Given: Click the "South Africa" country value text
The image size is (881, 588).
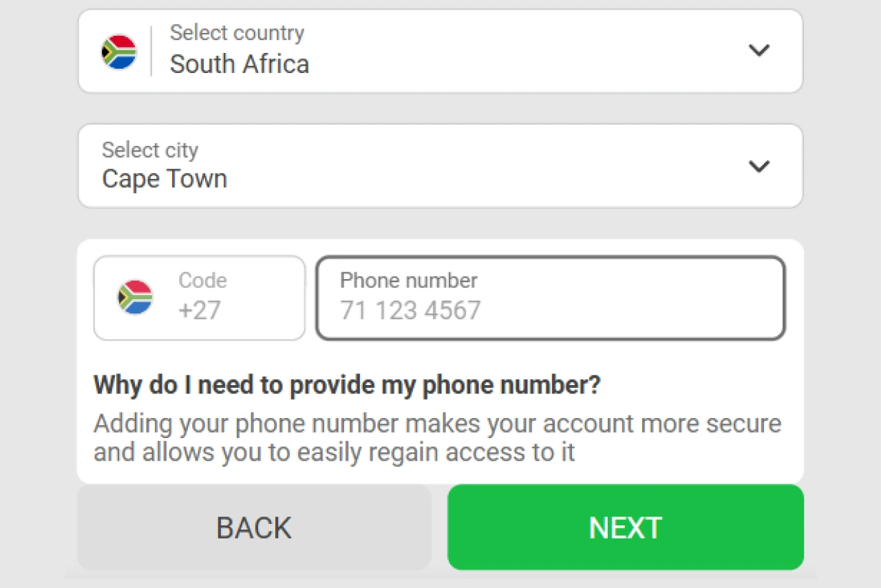Looking at the screenshot, I should click(x=240, y=64).
